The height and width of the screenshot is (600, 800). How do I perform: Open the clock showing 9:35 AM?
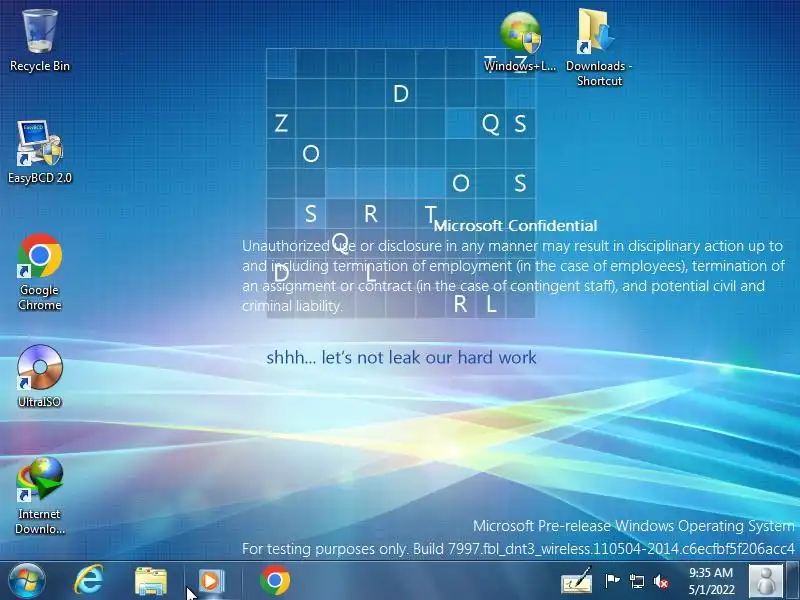[711, 581]
